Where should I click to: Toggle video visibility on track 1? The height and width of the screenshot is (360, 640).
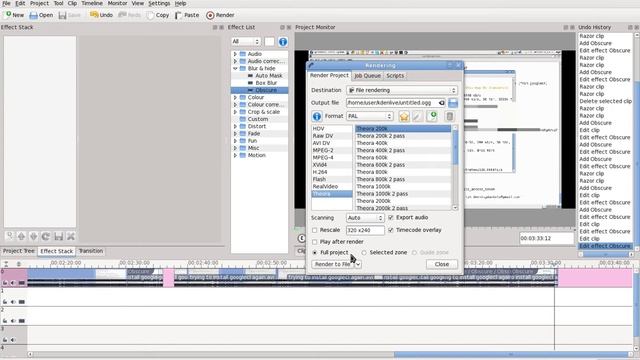tap(22, 302)
